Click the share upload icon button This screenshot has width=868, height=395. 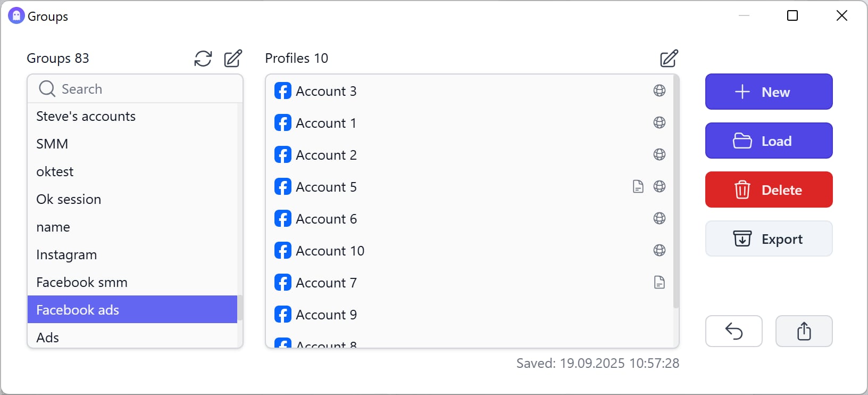click(x=804, y=331)
